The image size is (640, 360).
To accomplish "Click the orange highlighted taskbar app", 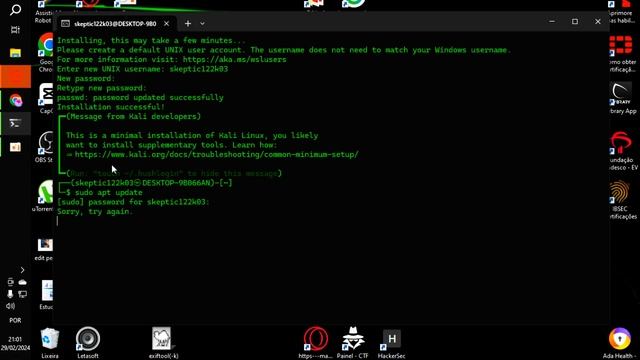I will tap(16, 76).
